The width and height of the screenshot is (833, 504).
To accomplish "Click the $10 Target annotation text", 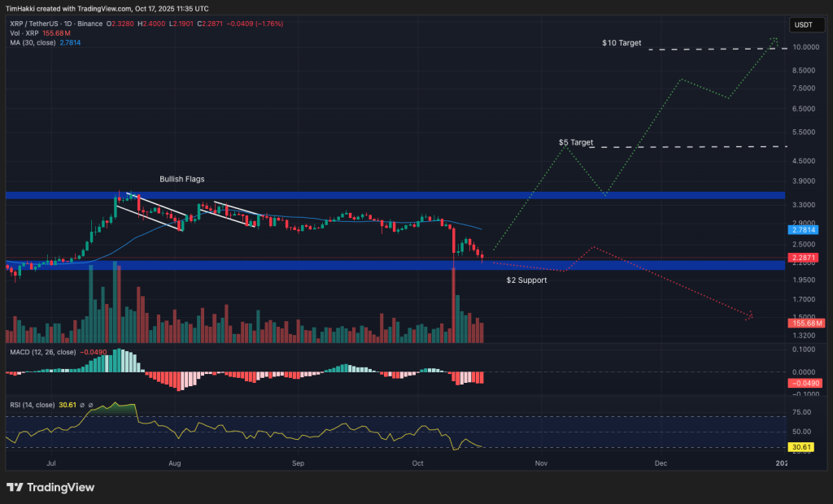I will (x=622, y=42).
